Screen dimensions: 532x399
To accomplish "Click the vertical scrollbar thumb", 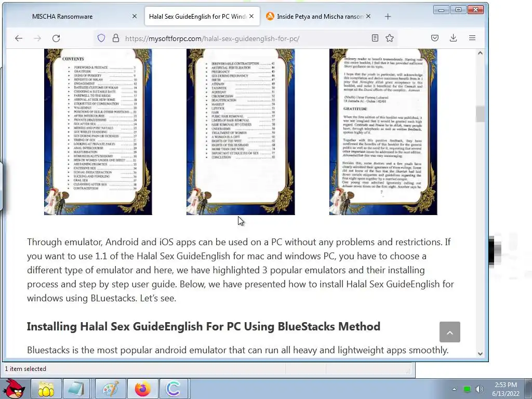I will click(480, 114).
